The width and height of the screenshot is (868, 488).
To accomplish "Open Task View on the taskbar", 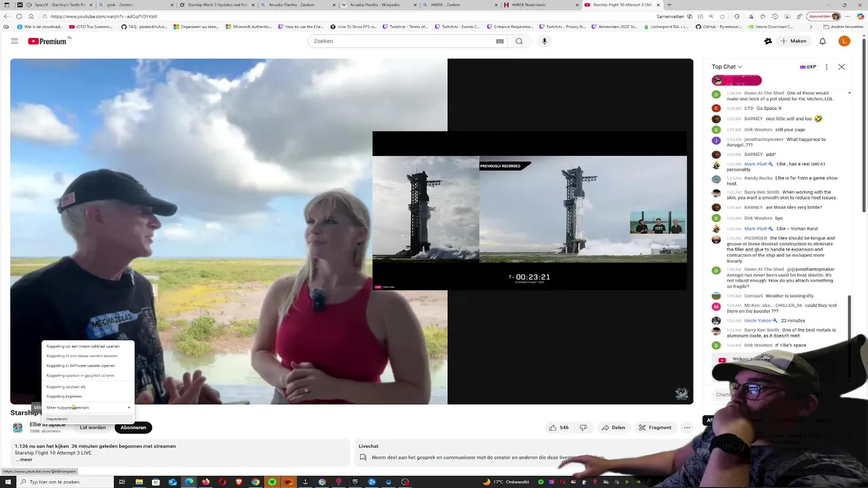I will point(122,482).
